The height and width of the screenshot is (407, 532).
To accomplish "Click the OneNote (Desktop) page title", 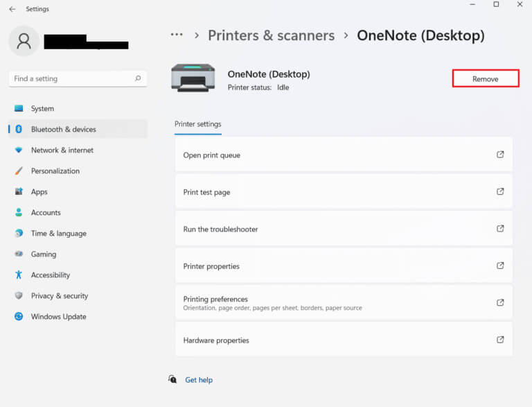I will 420,35.
